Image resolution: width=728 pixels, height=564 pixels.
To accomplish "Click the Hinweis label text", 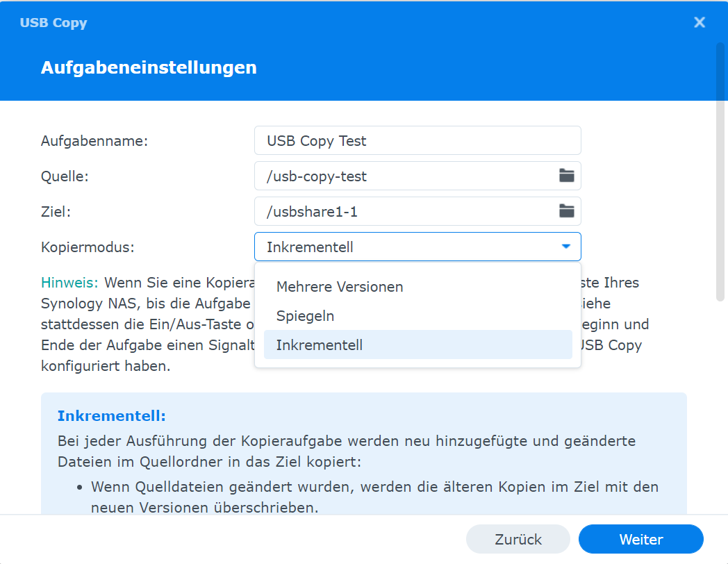I will pyautogui.click(x=69, y=283).
